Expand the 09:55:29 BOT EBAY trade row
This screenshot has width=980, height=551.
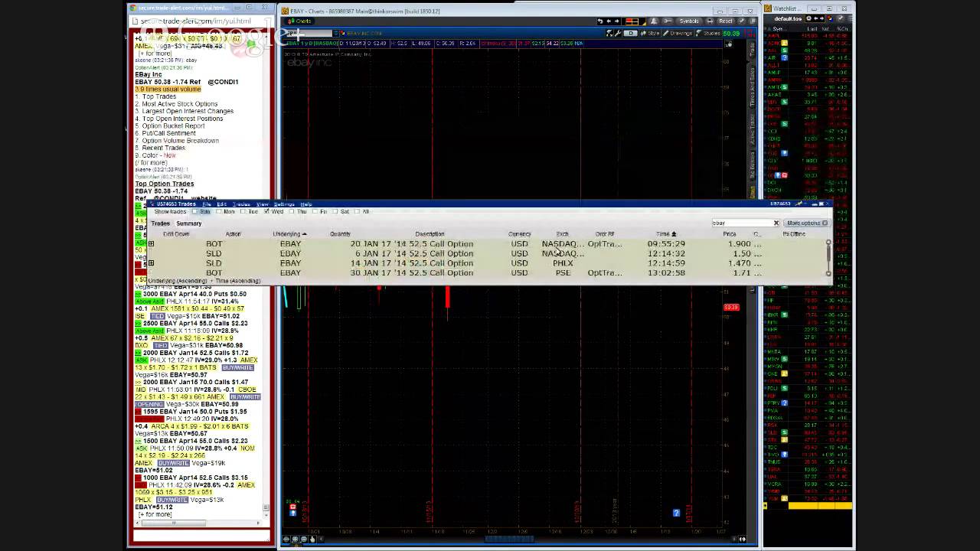point(151,244)
